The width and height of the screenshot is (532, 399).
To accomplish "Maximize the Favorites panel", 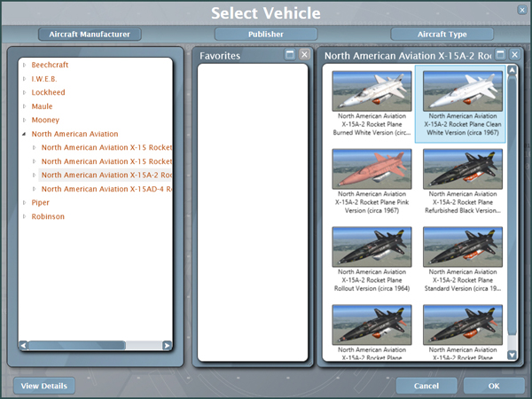I will (x=290, y=54).
